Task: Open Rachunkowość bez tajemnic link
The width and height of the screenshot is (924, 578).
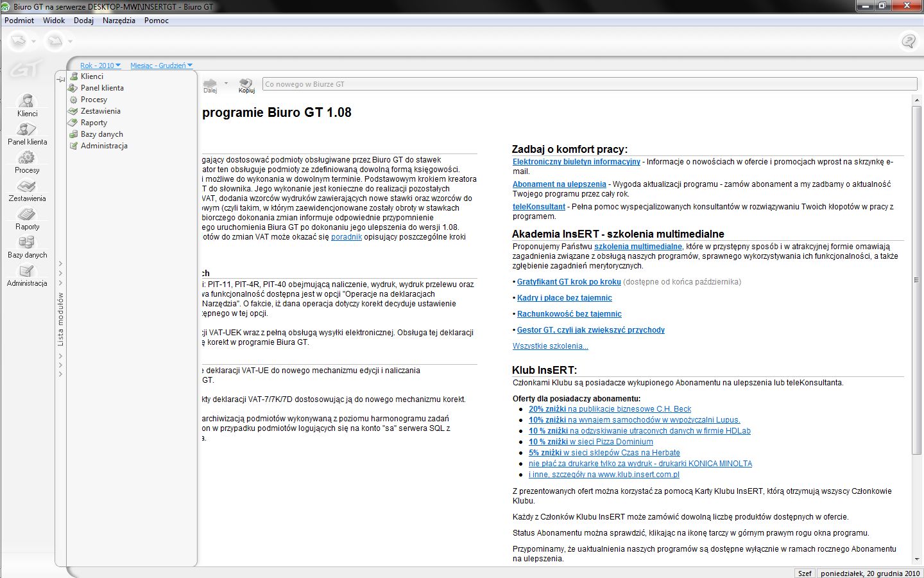Action: [x=569, y=314]
